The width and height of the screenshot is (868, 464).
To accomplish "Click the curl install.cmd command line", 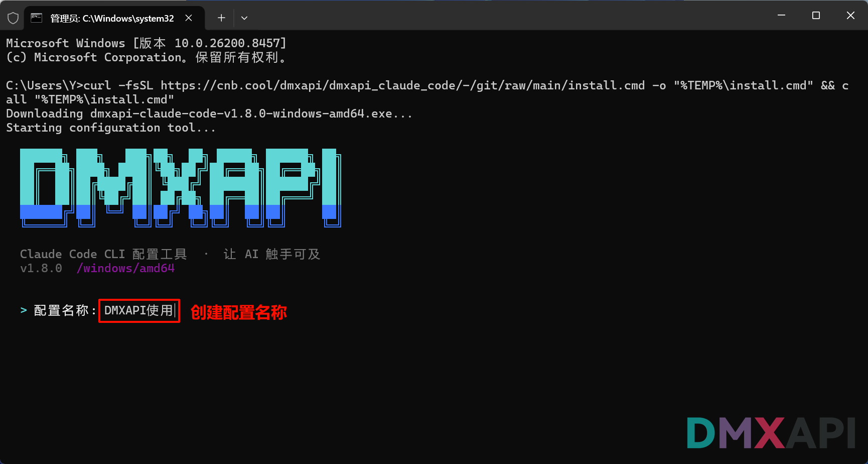I will 427,92.
